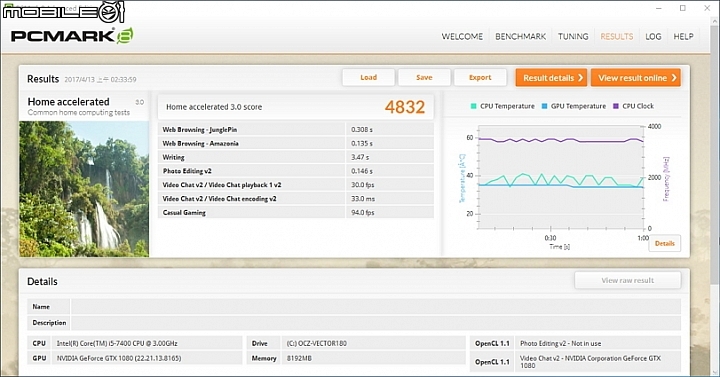
Task: Click the Load button
Action: (368, 78)
